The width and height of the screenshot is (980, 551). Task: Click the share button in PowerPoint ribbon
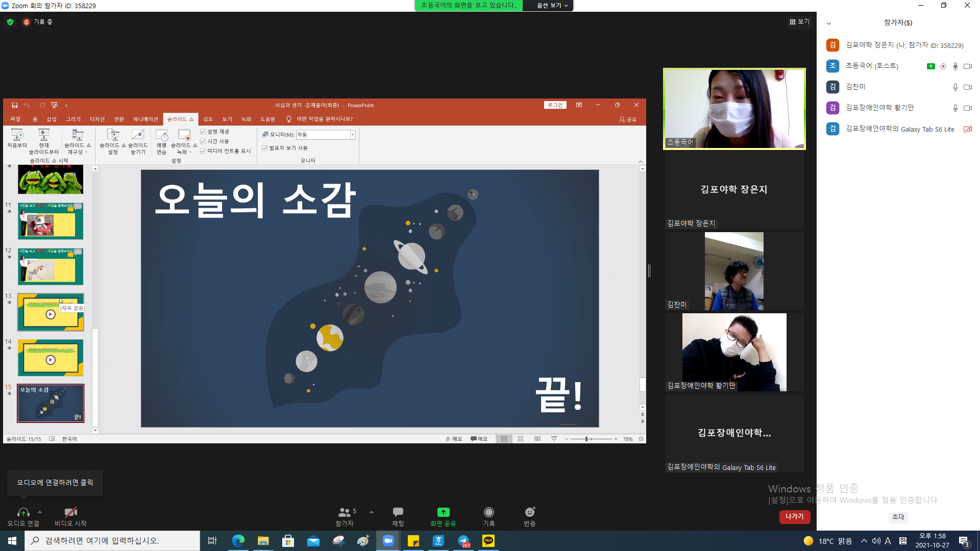pyautogui.click(x=628, y=119)
